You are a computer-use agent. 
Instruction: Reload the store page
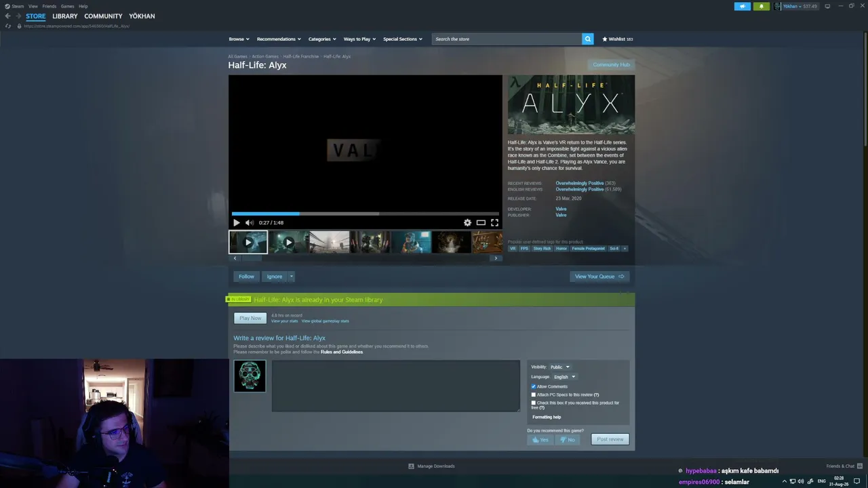[7, 26]
